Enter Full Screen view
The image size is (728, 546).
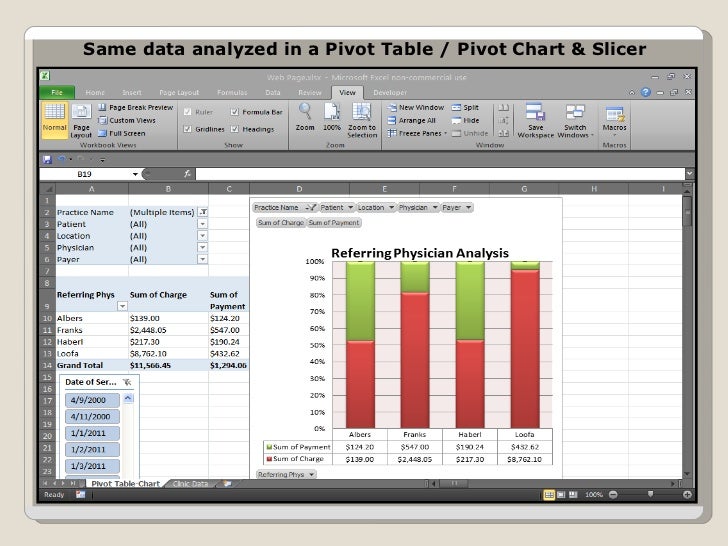(x=122, y=133)
